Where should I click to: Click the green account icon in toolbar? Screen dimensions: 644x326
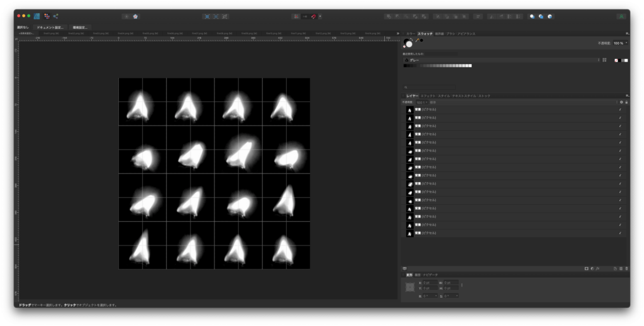[x=621, y=16]
